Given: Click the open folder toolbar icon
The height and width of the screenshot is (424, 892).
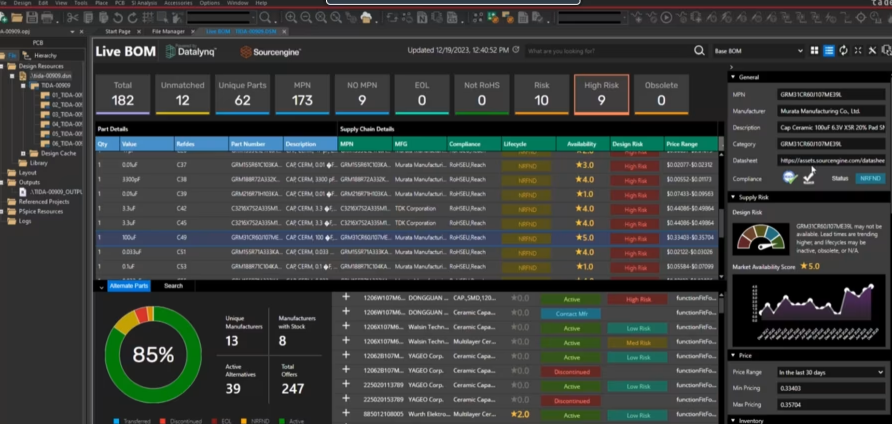Looking at the screenshot, I should [x=18, y=18].
